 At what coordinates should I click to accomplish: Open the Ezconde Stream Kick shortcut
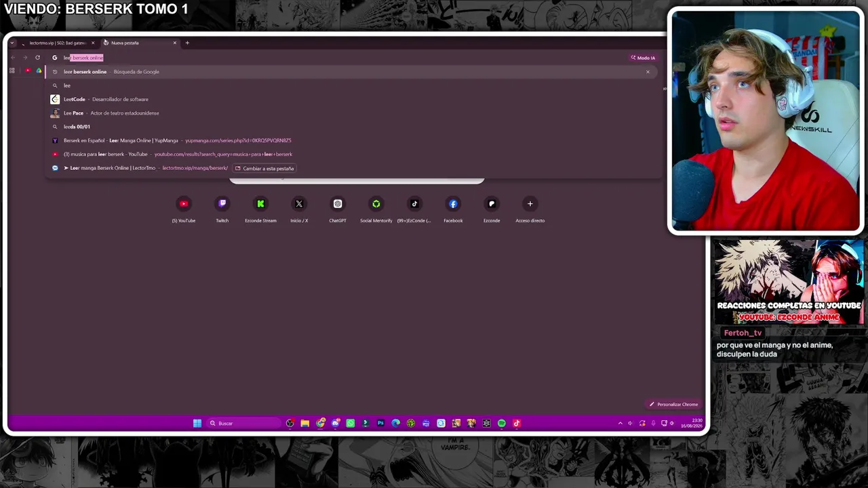tap(260, 209)
